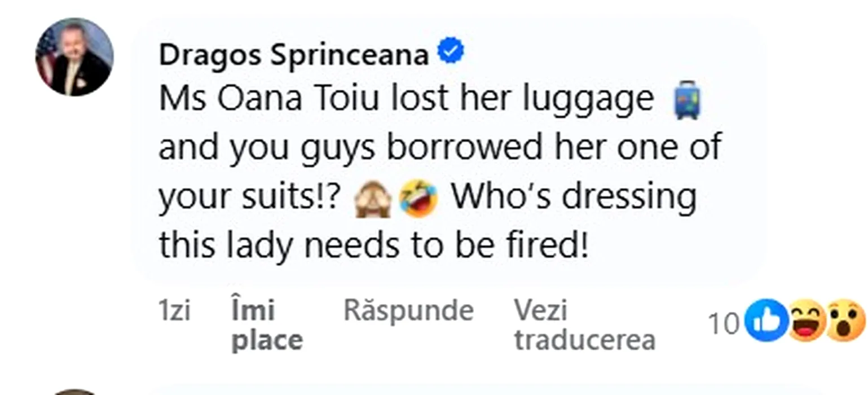Click the Wow surprised reaction icon
Viewport: 868px width, 395px height.
(845, 322)
